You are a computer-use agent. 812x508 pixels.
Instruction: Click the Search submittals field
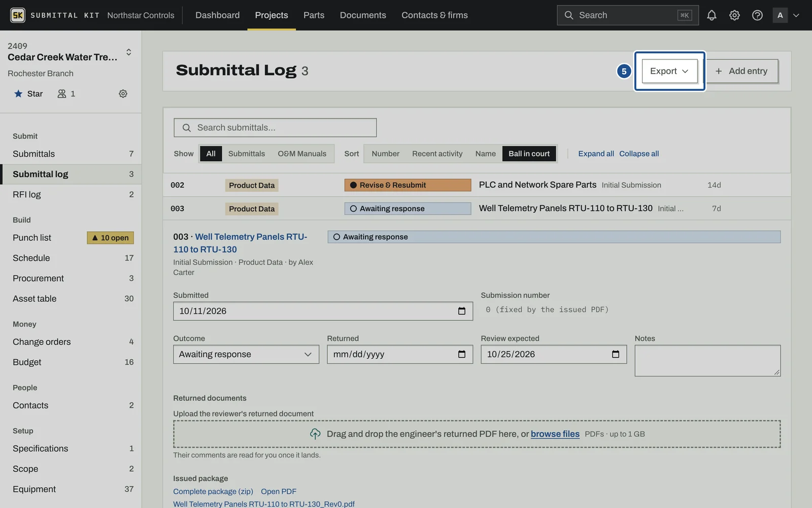click(275, 128)
